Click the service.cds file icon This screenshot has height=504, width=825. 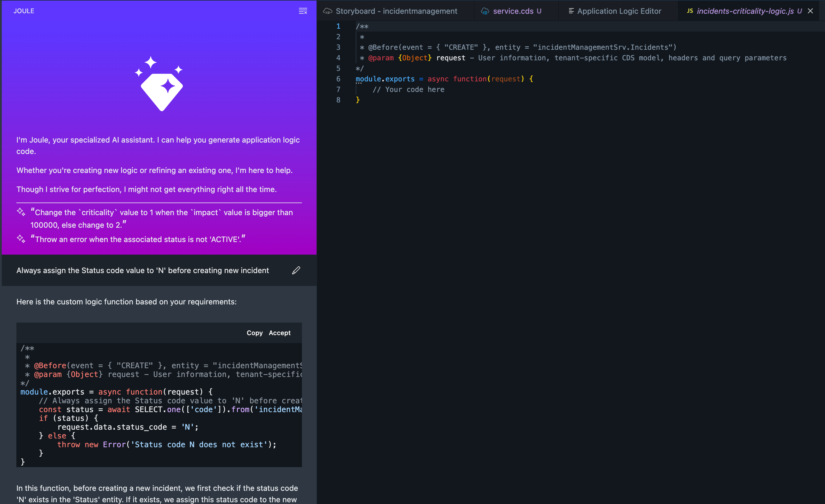click(485, 11)
